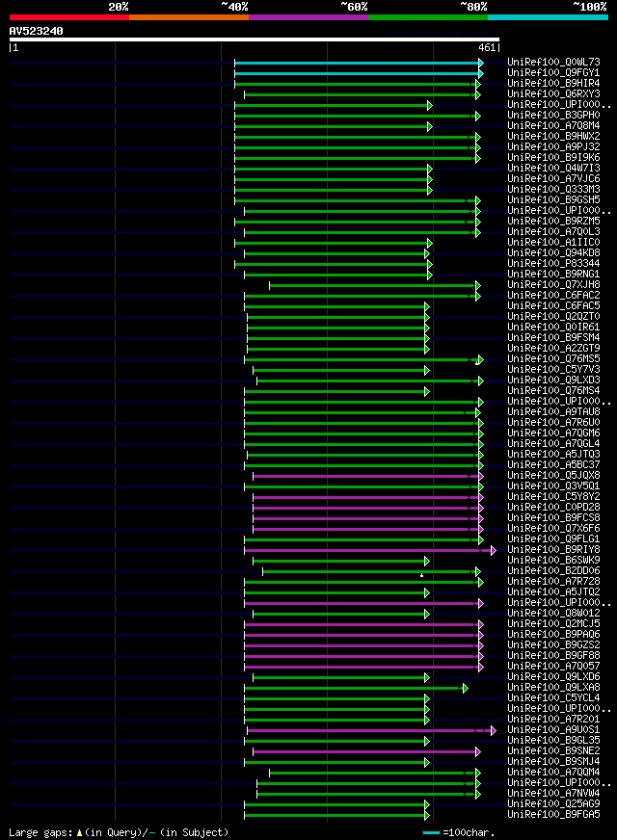Open hit UniRef100_A2ZGT9
617x840 pixels.
(553, 349)
